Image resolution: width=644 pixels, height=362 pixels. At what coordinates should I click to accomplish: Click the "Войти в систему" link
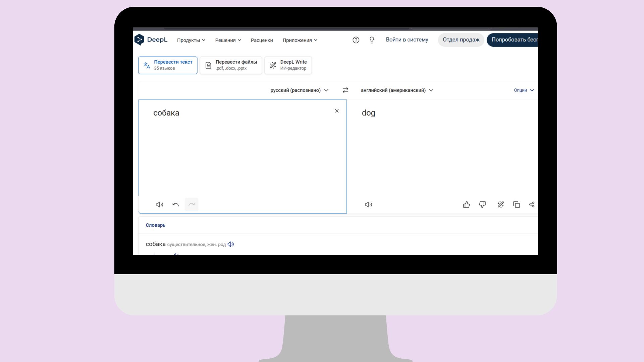407,40
